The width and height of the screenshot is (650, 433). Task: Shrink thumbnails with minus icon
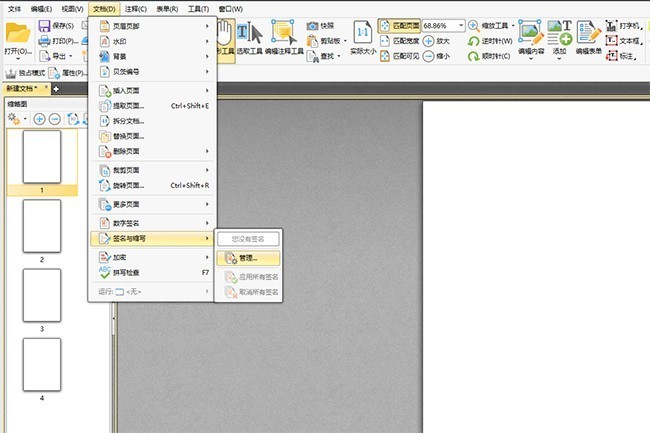tap(55, 119)
